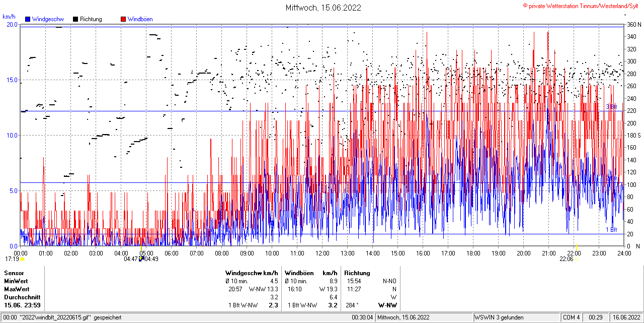Click the km/h unit label above left axis
Viewport: 644px width, 323px height.
[x=9, y=17]
